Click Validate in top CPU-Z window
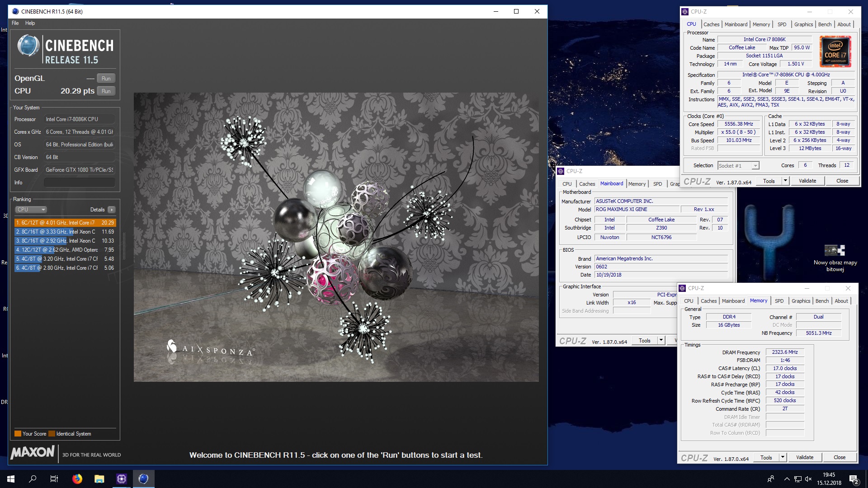This screenshot has height=488, width=868. click(x=807, y=181)
